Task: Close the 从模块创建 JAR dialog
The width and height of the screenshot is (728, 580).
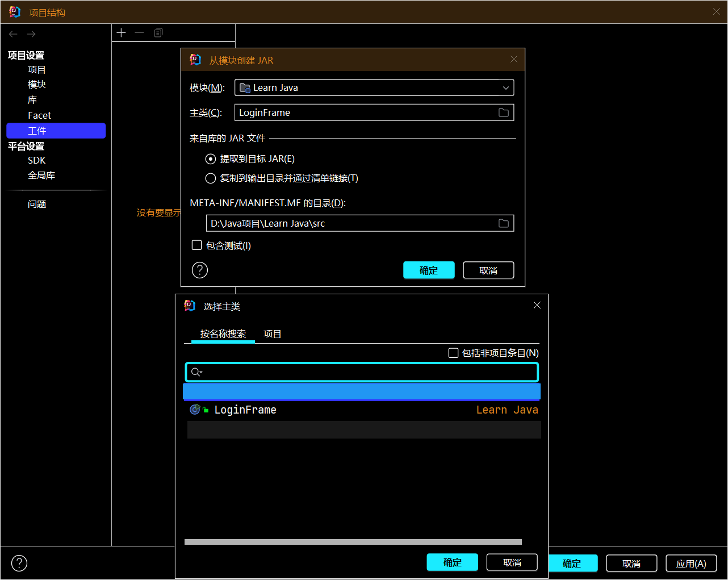Action: [514, 59]
